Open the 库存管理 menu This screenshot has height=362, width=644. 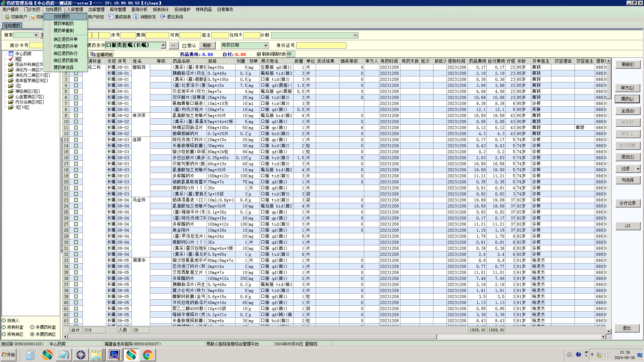[x=118, y=9]
